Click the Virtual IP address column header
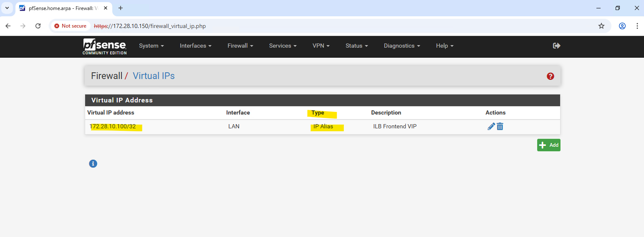The height and width of the screenshot is (237, 644). click(x=111, y=112)
